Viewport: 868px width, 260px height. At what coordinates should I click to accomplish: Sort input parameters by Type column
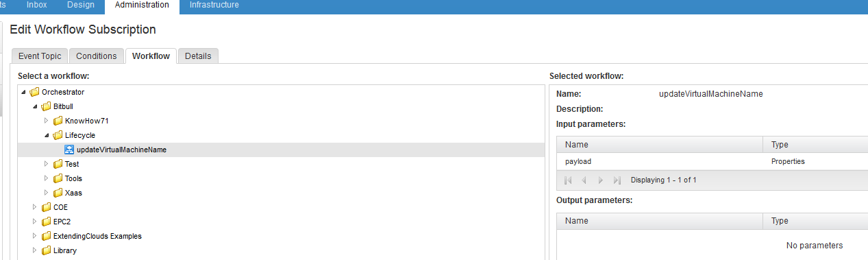[815, 144]
